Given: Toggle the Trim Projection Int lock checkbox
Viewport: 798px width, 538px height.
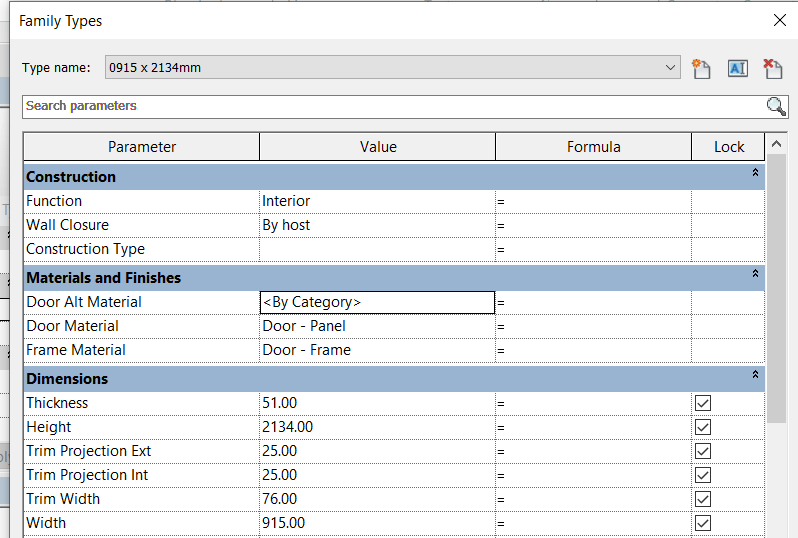Looking at the screenshot, I should coord(703,475).
